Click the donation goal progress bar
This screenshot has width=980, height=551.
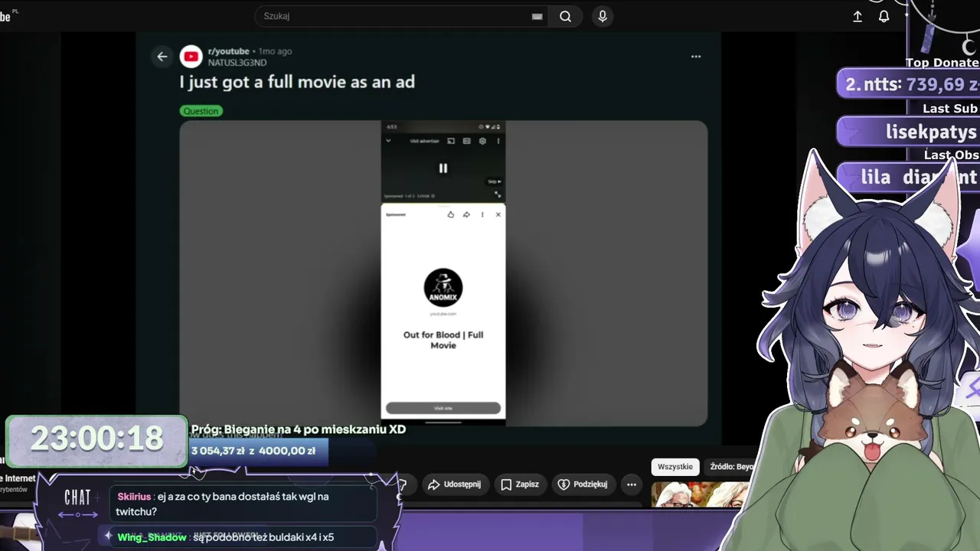coord(259,451)
